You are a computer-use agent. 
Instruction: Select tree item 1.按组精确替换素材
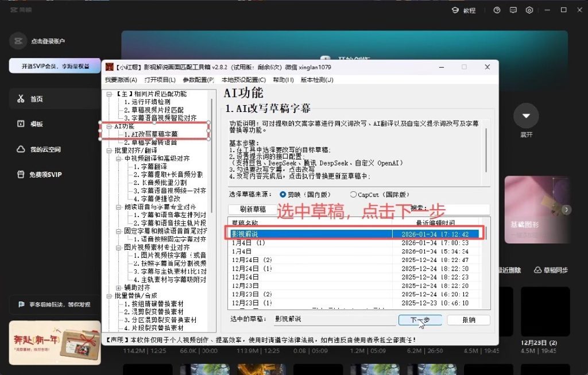click(154, 304)
